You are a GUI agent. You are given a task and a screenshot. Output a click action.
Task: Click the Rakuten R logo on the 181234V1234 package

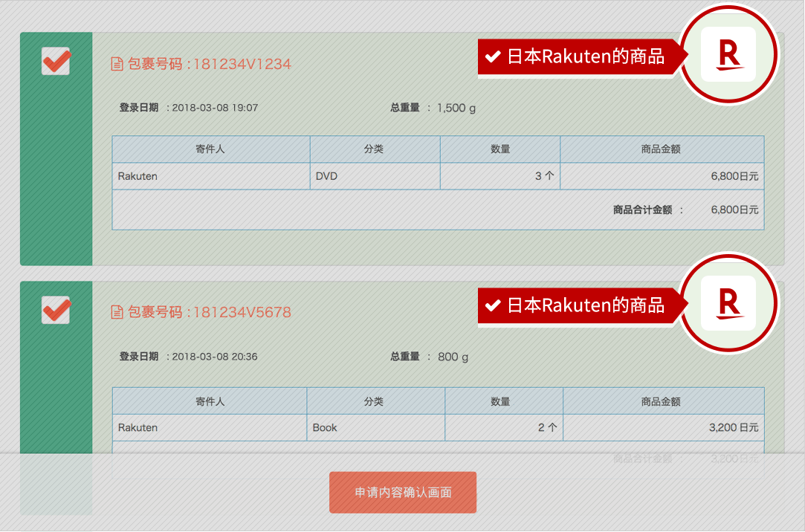click(x=728, y=54)
